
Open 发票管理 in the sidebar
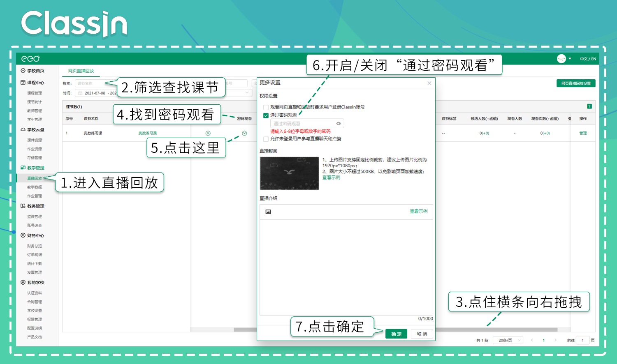tap(35, 272)
